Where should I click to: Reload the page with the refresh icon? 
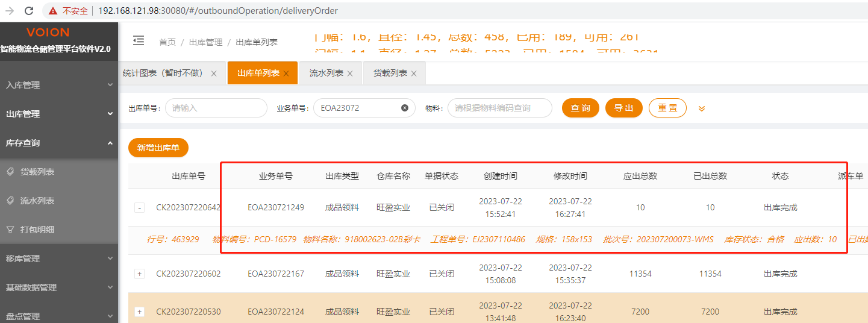pyautogui.click(x=28, y=10)
